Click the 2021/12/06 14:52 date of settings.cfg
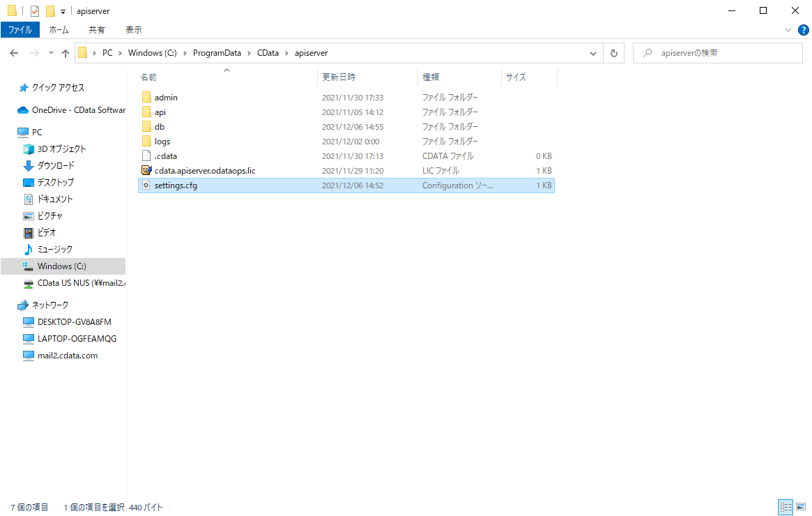The width and height of the screenshot is (812, 516). pos(353,185)
